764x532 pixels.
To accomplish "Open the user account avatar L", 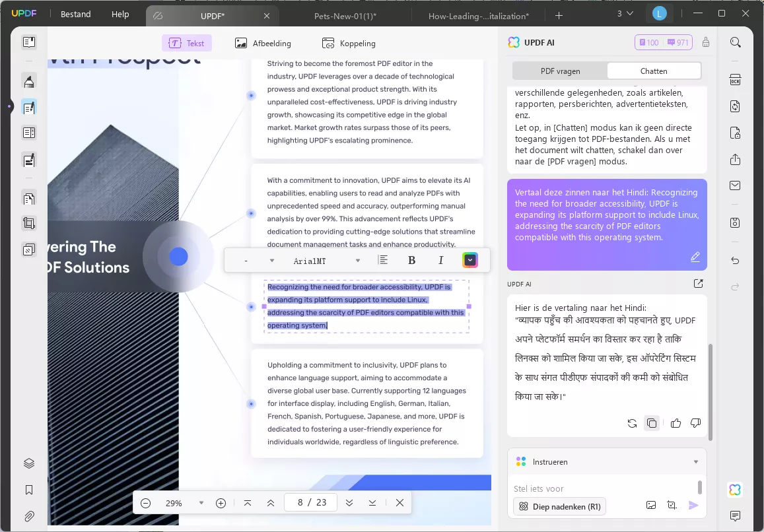I will point(659,14).
